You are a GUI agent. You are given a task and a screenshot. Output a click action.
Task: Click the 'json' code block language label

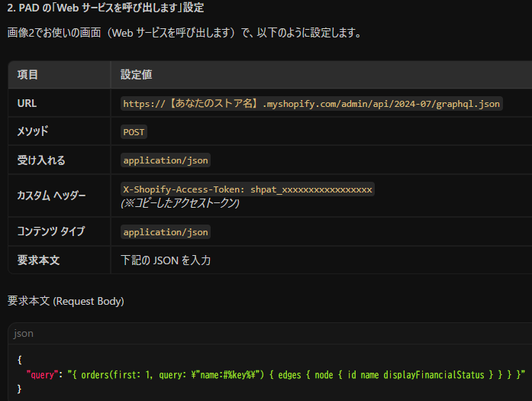click(24, 334)
